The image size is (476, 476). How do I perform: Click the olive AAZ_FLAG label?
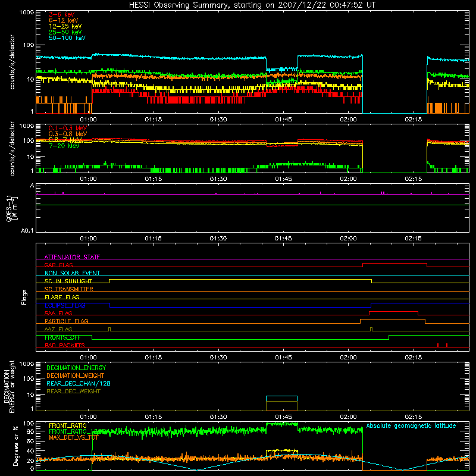pyautogui.click(x=58, y=329)
